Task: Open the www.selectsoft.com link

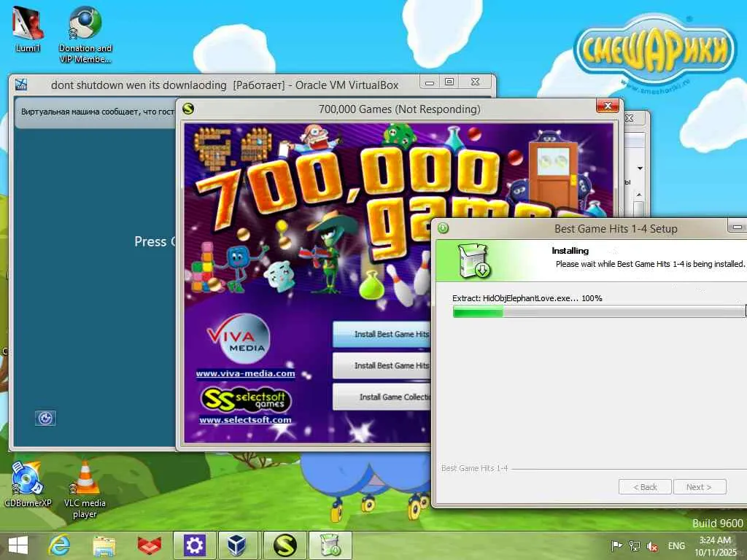Action: [x=245, y=419]
